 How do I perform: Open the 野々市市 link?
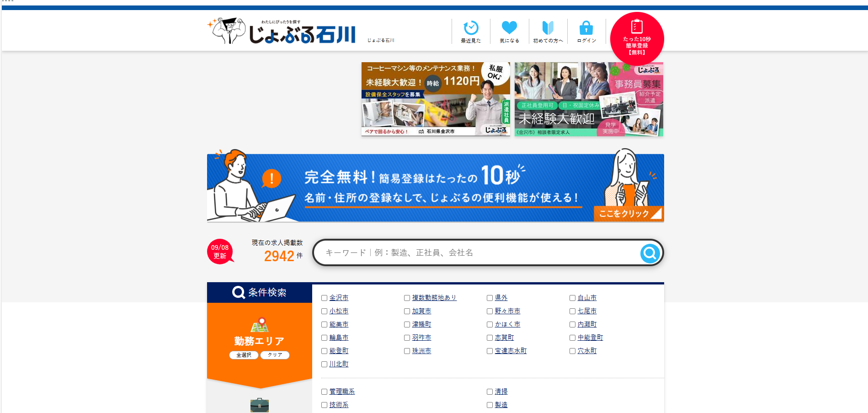click(x=507, y=311)
